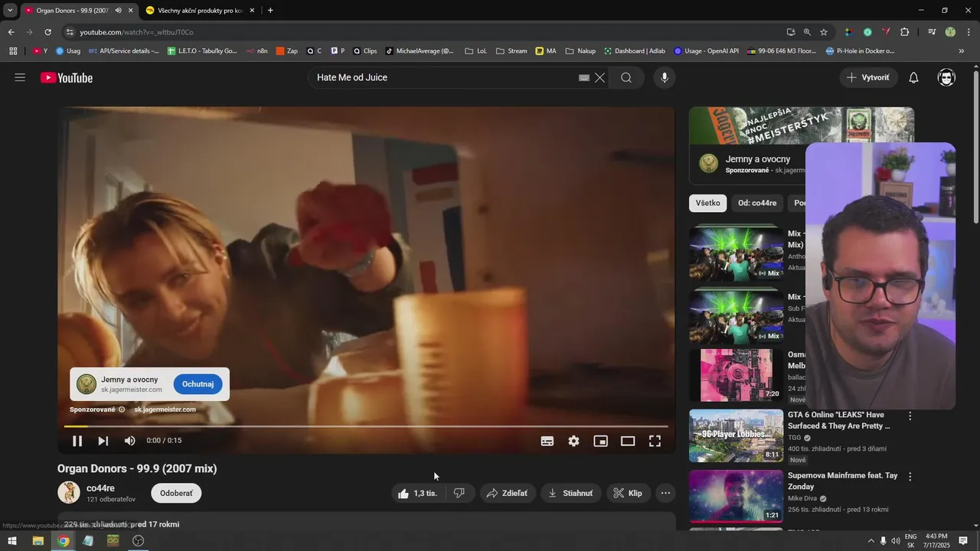Click the Odoberať subscribe button
980x551 pixels.
[176, 493]
